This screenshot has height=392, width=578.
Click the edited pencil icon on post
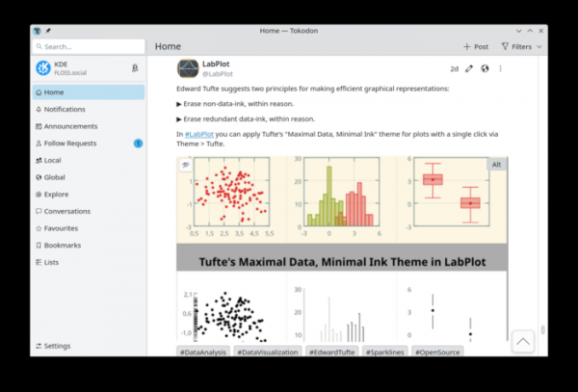tap(469, 68)
